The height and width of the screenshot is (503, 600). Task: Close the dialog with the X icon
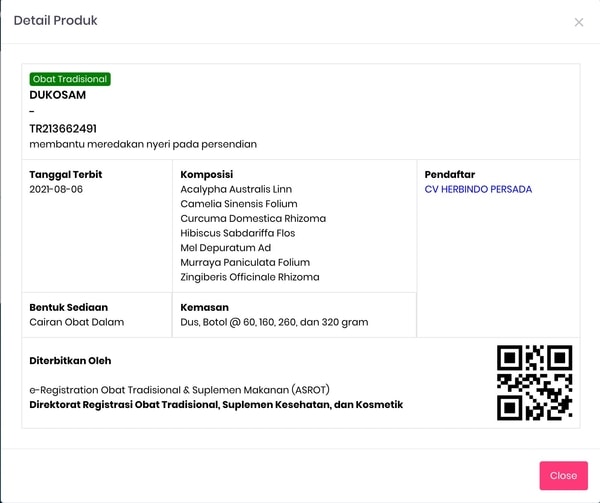tap(579, 22)
